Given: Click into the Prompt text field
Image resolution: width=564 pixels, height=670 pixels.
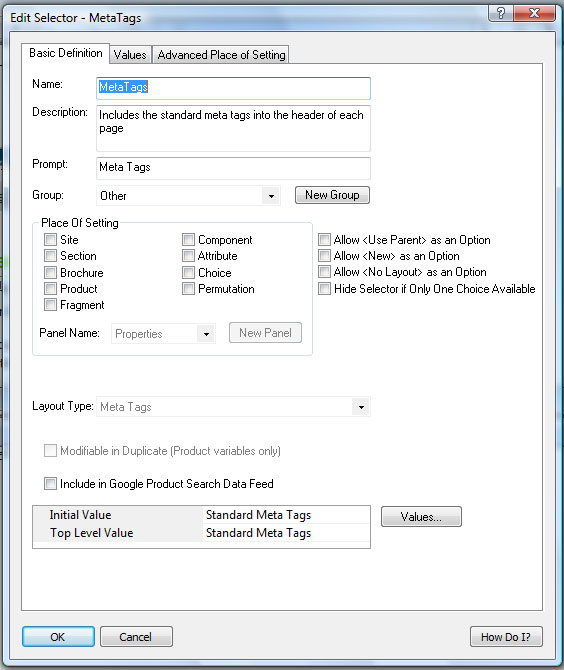Looking at the screenshot, I should 233,168.
